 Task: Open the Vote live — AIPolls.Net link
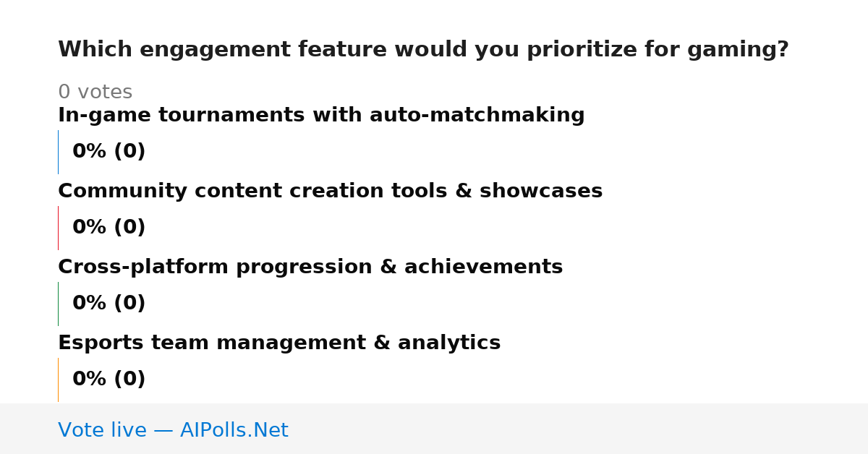(173, 431)
